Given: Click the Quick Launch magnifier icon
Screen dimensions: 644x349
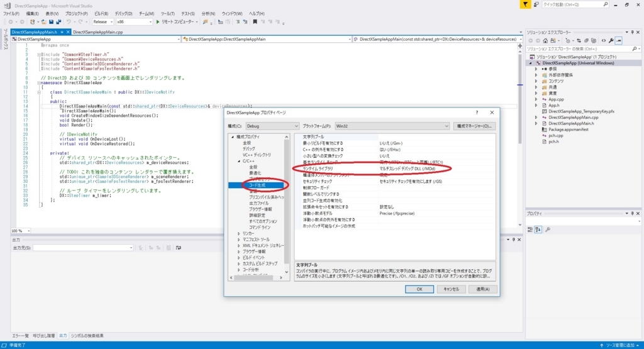Looking at the screenshot, I should [x=606, y=4].
